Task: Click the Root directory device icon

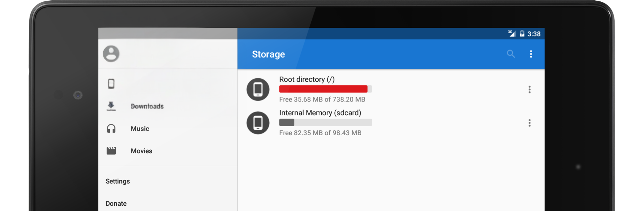Action: tap(258, 89)
